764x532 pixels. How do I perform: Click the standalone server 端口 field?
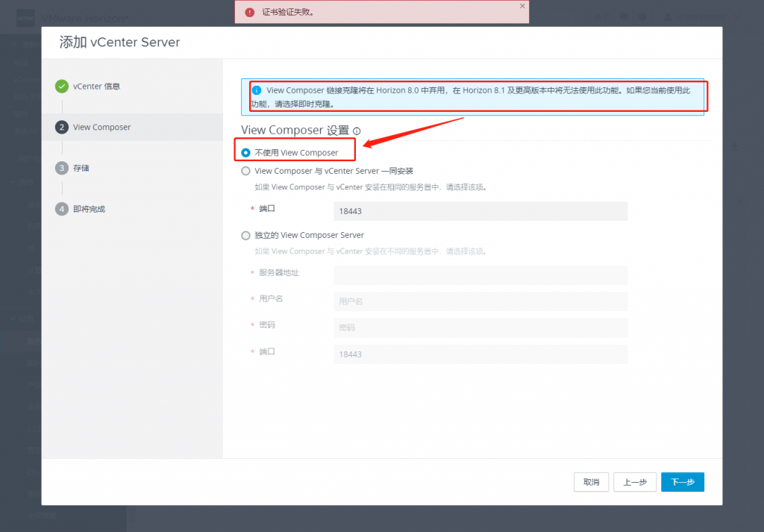tap(480, 354)
